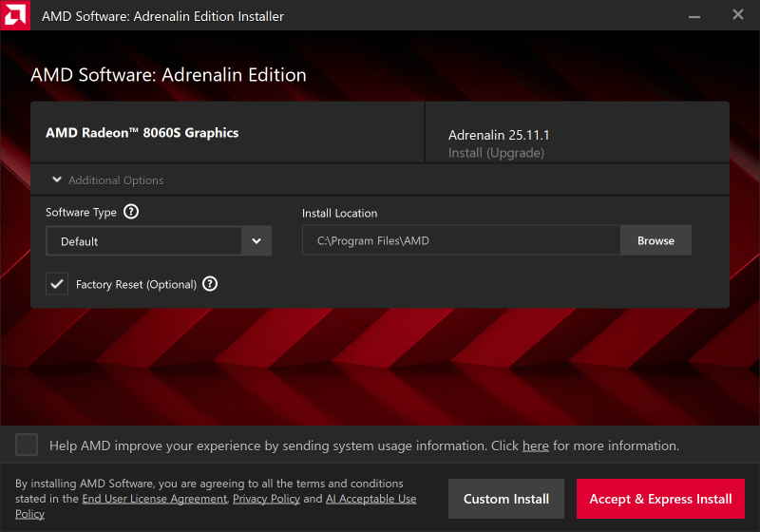
Task: Open the 'here' more information link
Action: pyautogui.click(x=535, y=446)
